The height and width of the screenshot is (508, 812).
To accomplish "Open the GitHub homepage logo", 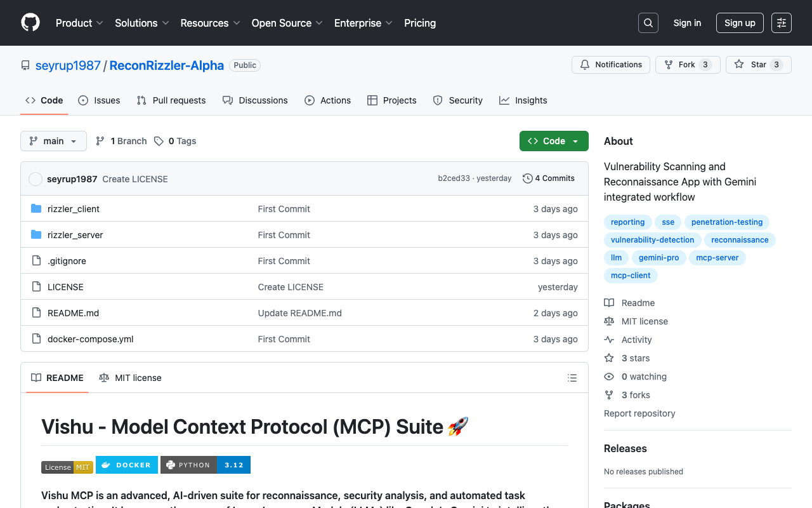I will tap(30, 23).
